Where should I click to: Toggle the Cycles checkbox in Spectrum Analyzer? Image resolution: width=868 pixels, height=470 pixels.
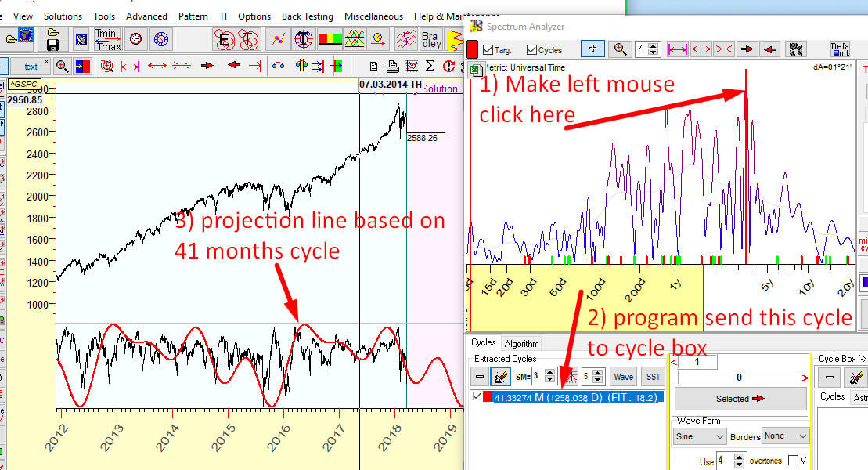tap(531, 50)
